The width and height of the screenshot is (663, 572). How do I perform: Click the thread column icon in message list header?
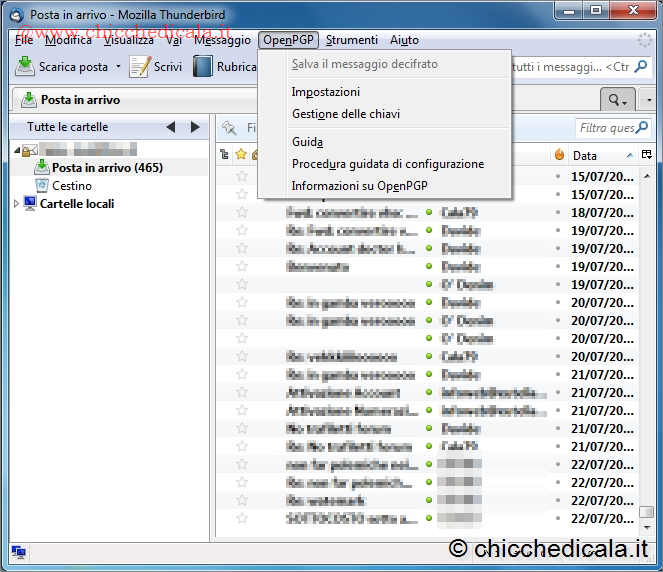[224, 155]
